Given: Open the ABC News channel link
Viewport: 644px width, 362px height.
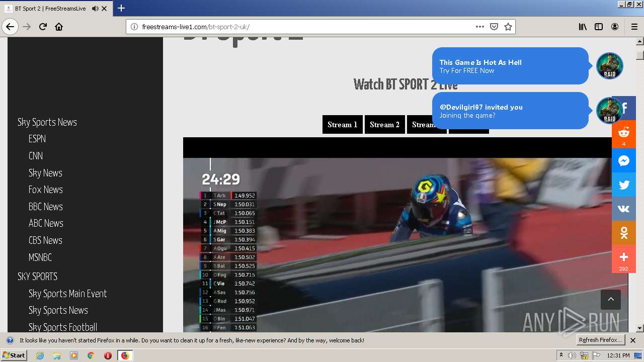Looking at the screenshot, I should click(46, 223).
